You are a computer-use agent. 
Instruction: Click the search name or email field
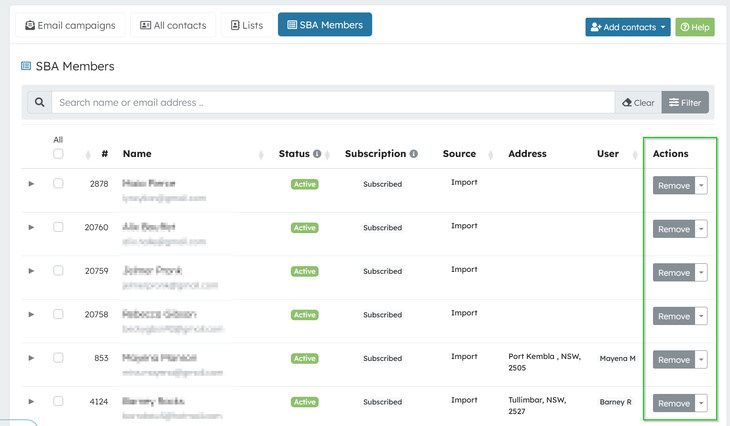click(x=332, y=102)
